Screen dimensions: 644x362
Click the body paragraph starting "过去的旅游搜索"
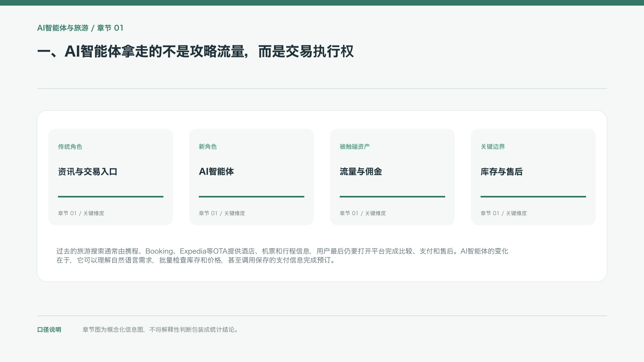click(x=282, y=255)
